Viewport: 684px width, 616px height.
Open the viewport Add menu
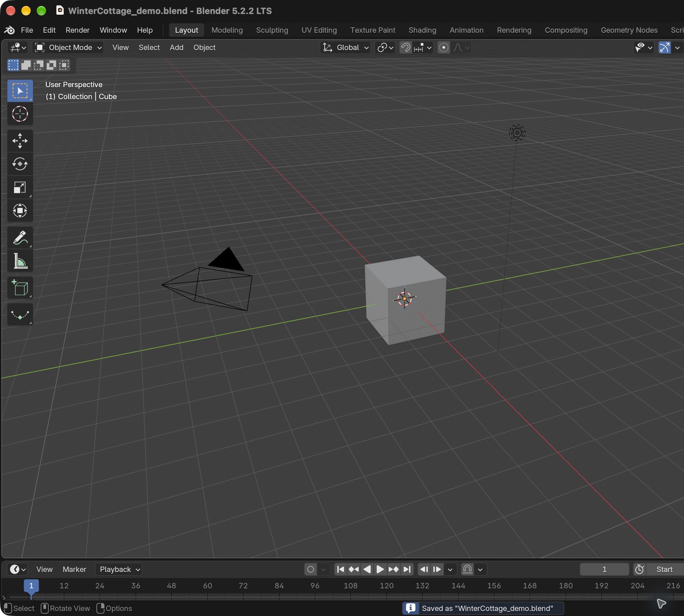pos(176,48)
